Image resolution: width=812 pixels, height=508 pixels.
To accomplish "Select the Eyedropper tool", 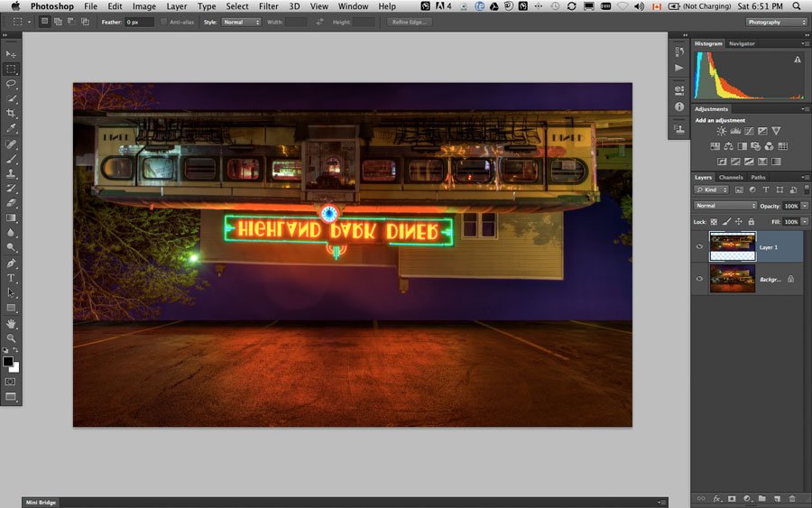I will click(x=11, y=128).
